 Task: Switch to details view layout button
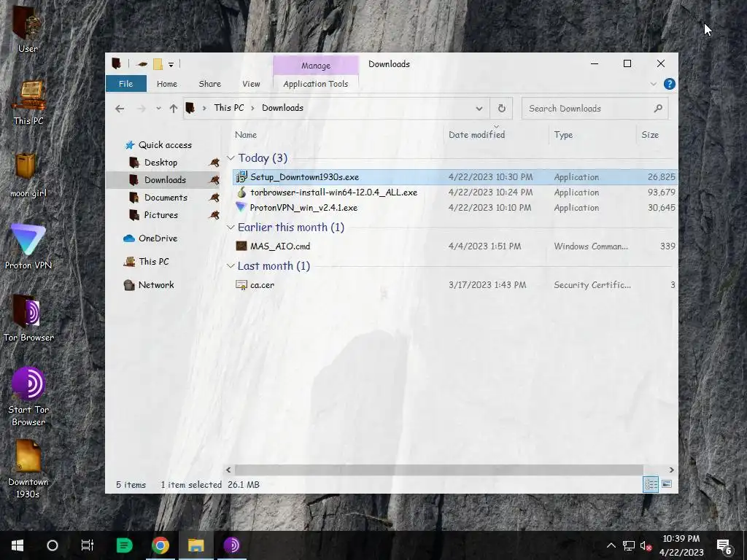click(x=651, y=484)
